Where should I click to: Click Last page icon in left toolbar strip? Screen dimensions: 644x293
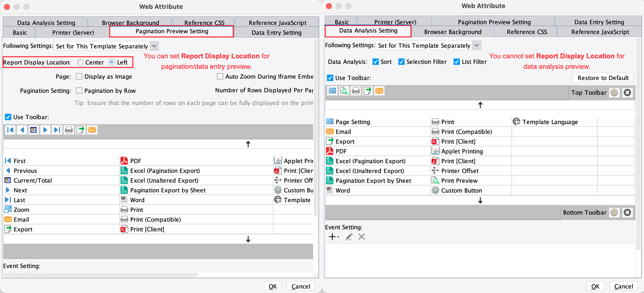pyautogui.click(x=57, y=130)
